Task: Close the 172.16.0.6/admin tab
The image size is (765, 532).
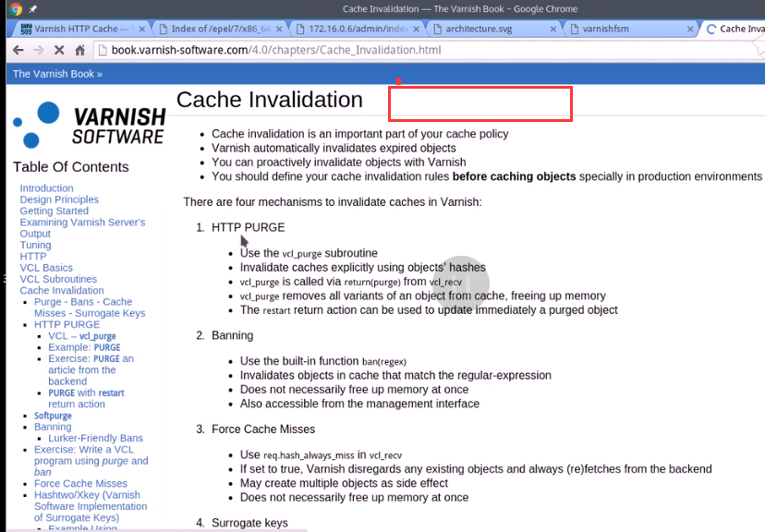Action: pyautogui.click(x=416, y=30)
